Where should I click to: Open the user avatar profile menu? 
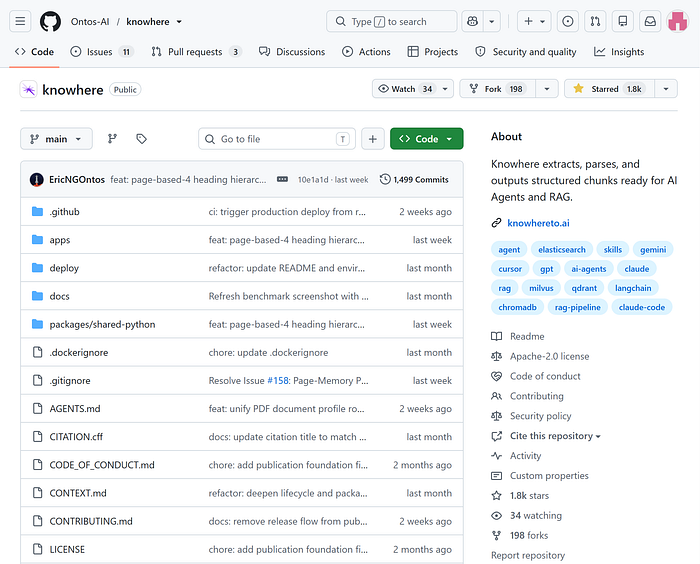pyautogui.click(x=678, y=21)
